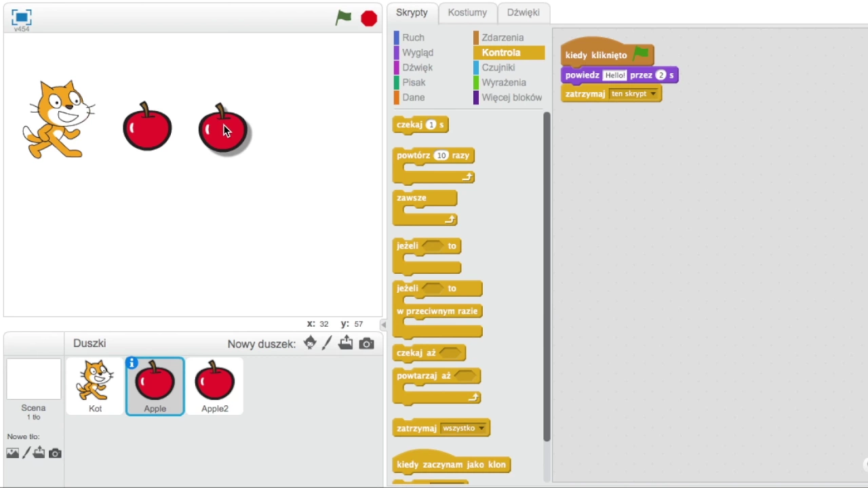Open the 'wszystko' dropdown in palette zatrzymaj block
The width and height of the screenshot is (868, 488).
coord(464,428)
